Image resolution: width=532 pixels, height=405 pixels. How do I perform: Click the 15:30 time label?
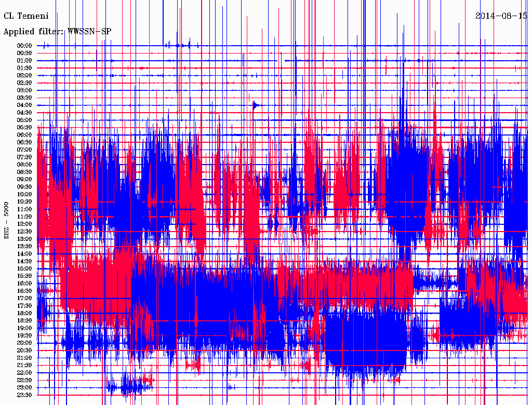coord(24,276)
